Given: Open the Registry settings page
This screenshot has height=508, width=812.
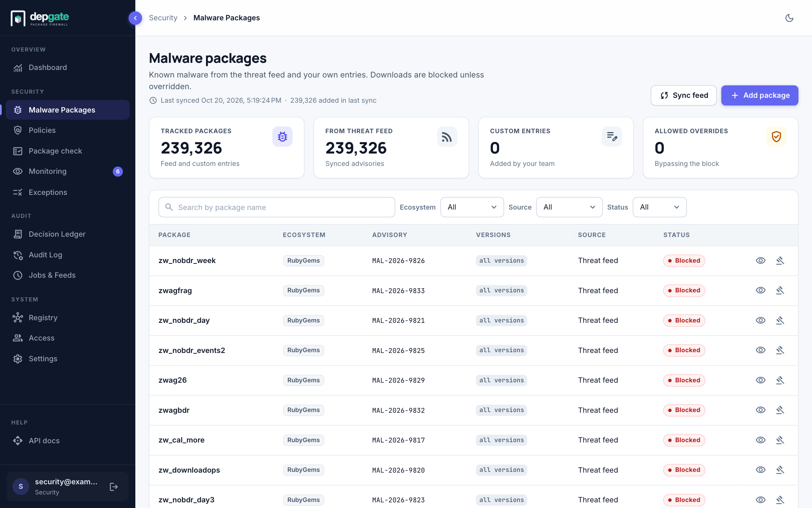Looking at the screenshot, I should (68, 318).
